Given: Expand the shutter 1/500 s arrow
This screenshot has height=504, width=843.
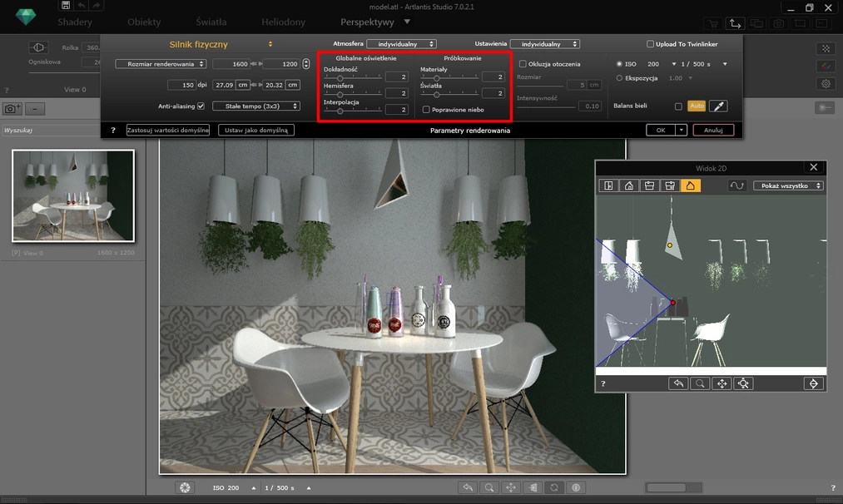Looking at the screenshot, I should [725, 64].
